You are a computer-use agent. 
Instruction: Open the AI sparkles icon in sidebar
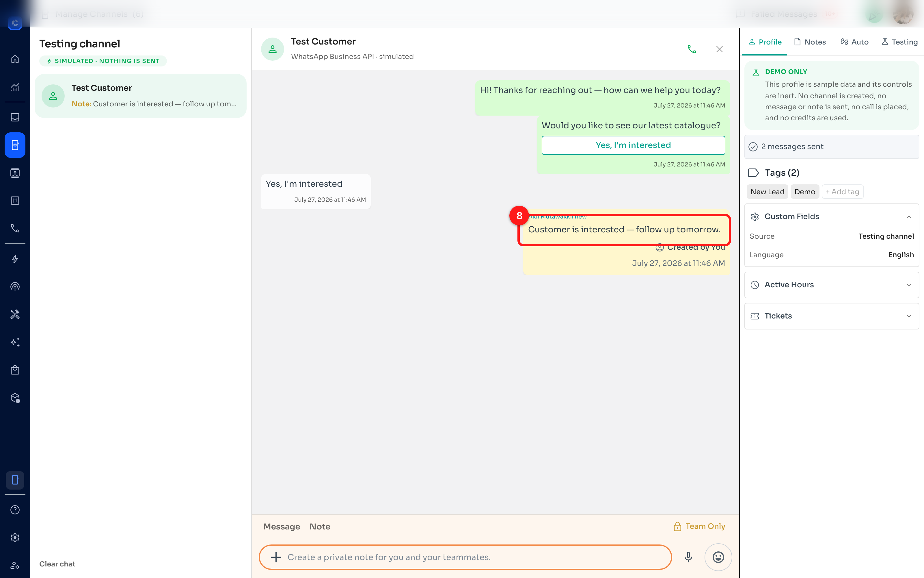point(15,342)
